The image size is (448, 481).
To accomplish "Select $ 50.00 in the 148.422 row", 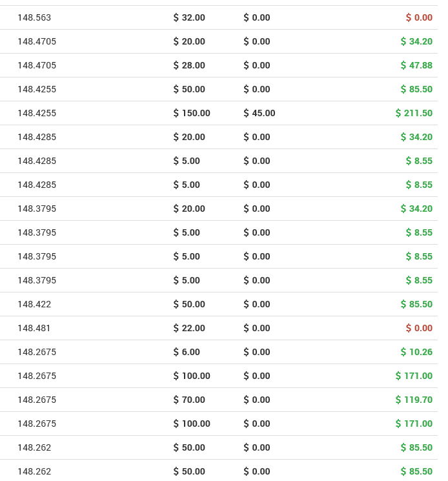I will (x=189, y=304).
